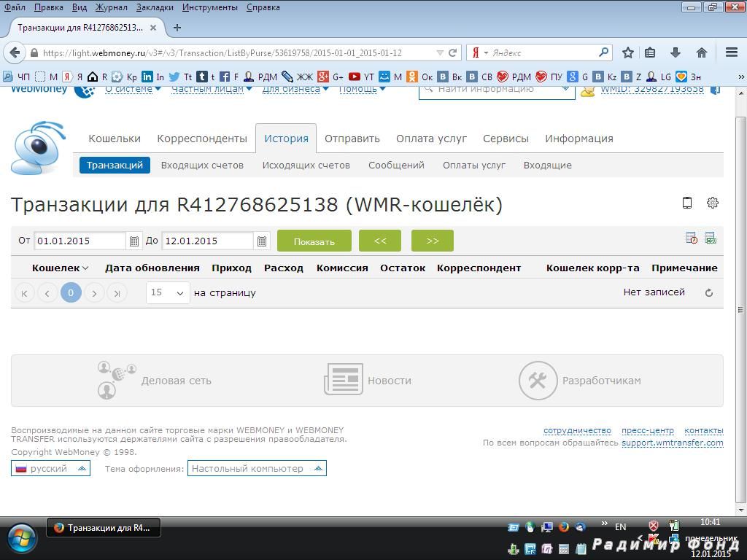Bookmark this page with the star icon
Viewport: 747px width, 560px height.
pyautogui.click(x=628, y=52)
